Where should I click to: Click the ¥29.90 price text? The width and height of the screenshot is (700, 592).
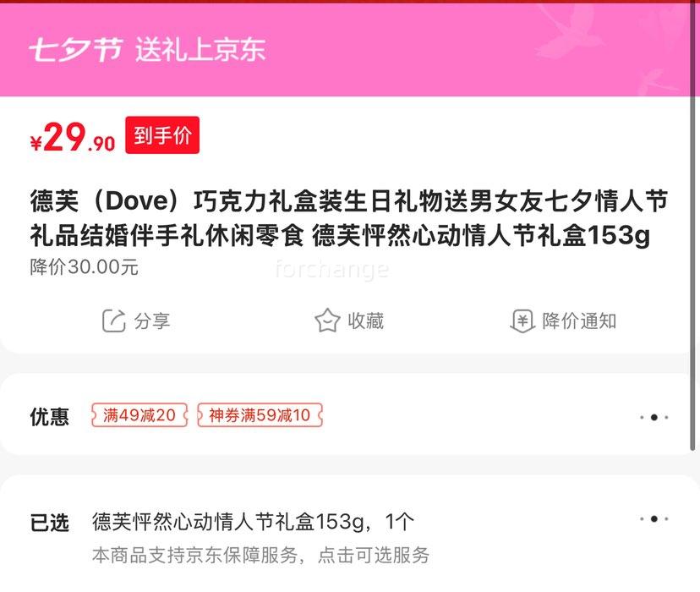[x=73, y=138]
